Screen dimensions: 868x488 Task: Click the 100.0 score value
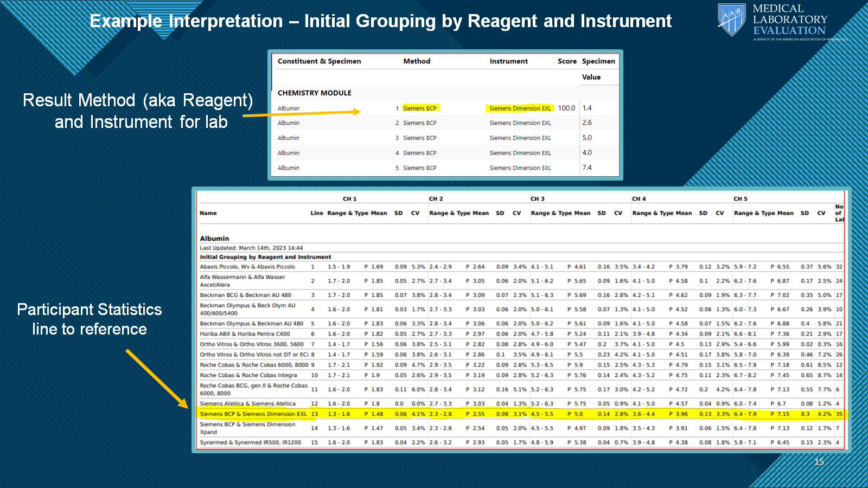tap(566, 108)
